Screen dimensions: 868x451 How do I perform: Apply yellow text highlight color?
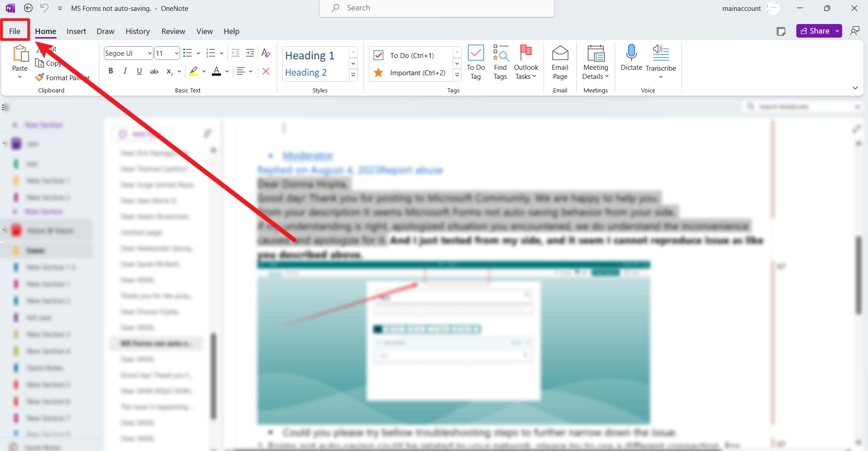(x=194, y=71)
